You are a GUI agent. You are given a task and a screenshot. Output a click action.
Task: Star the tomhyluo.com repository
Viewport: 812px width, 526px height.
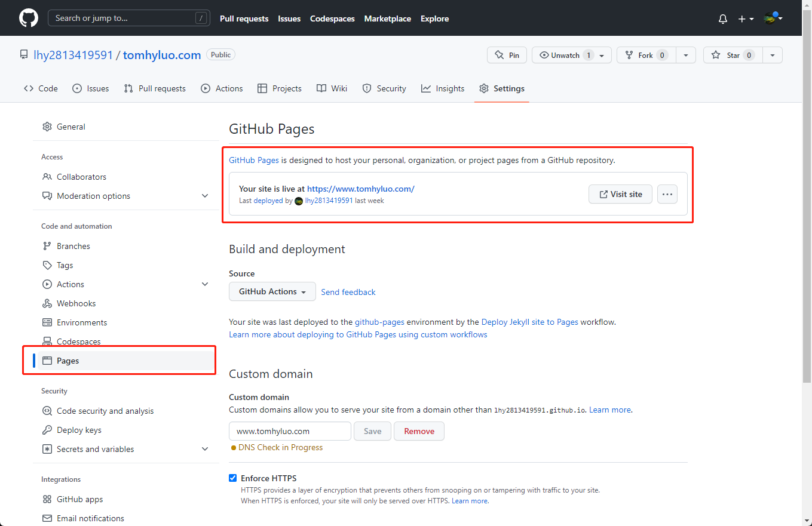tap(733, 55)
